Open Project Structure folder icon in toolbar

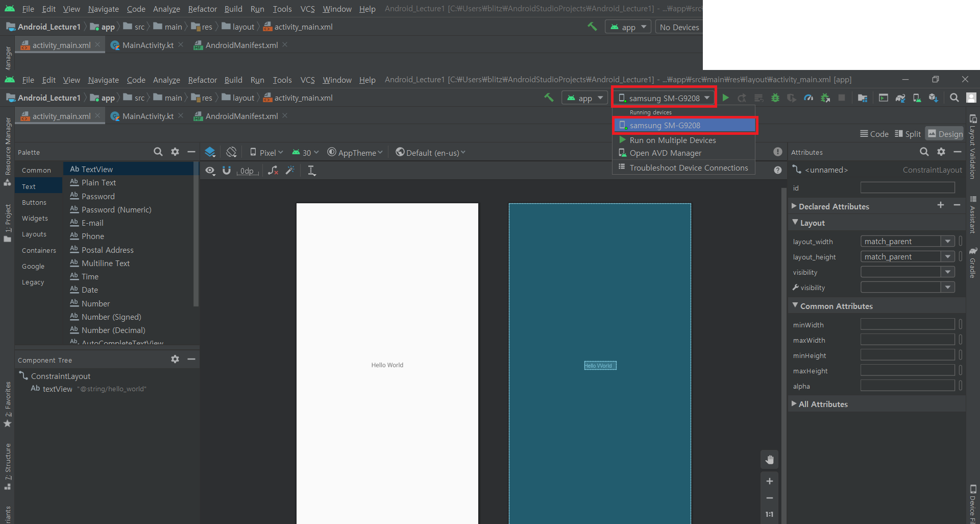[x=863, y=98]
